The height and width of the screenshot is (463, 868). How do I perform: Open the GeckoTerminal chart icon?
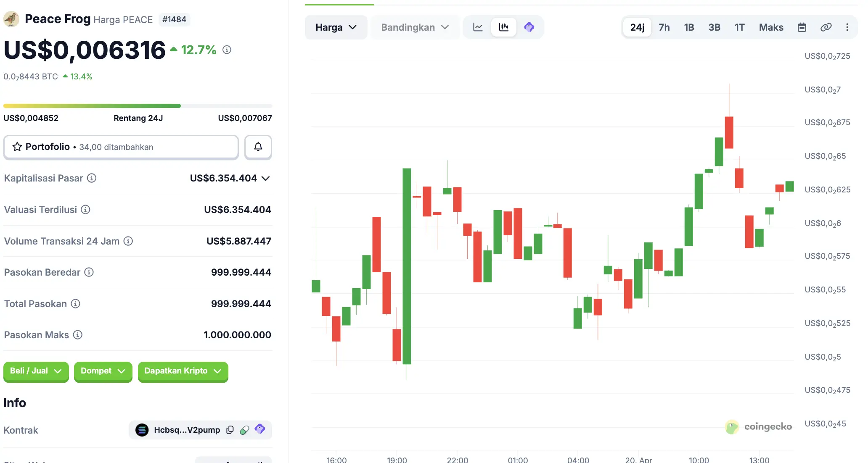click(529, 27)
